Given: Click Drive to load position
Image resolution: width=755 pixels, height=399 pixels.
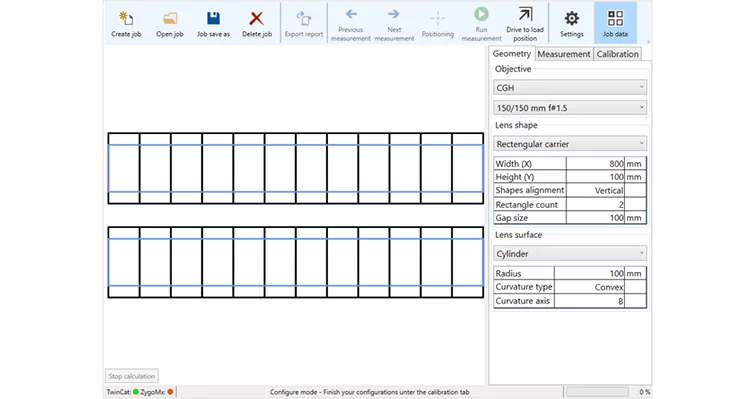Looking at the screenshot, I should pos(525,24).
